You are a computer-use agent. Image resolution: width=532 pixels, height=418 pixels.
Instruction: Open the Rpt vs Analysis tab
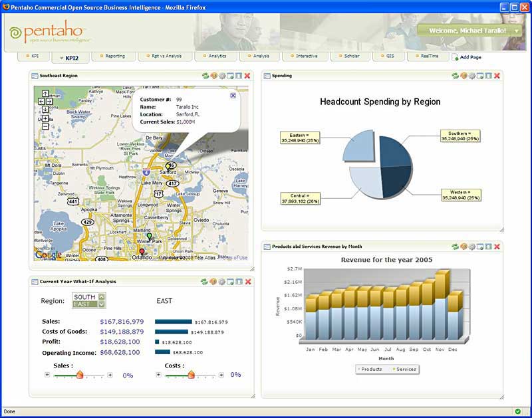pos(165,56)
